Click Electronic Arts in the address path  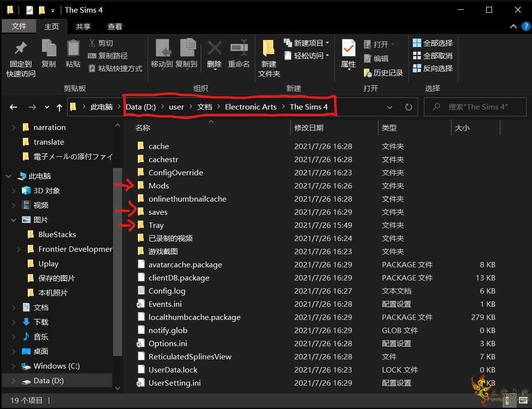251,107
